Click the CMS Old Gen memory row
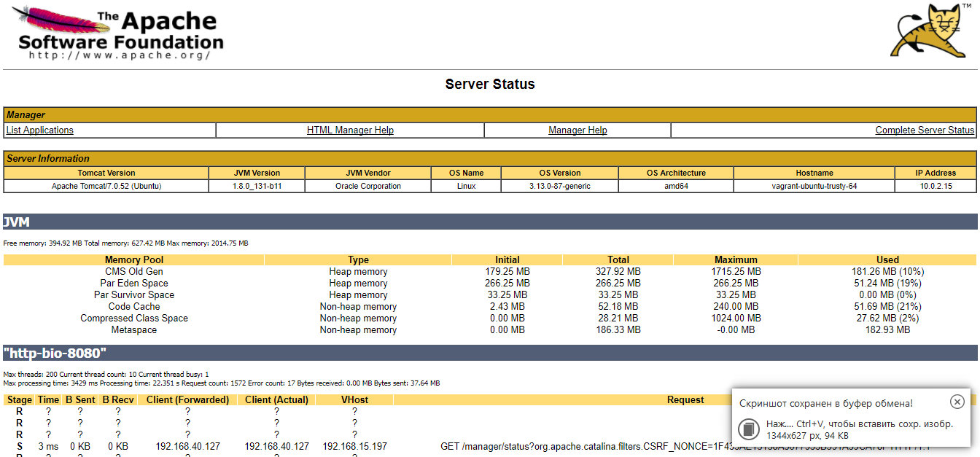This screenshot has height=457, width=980. pos(489,271)
